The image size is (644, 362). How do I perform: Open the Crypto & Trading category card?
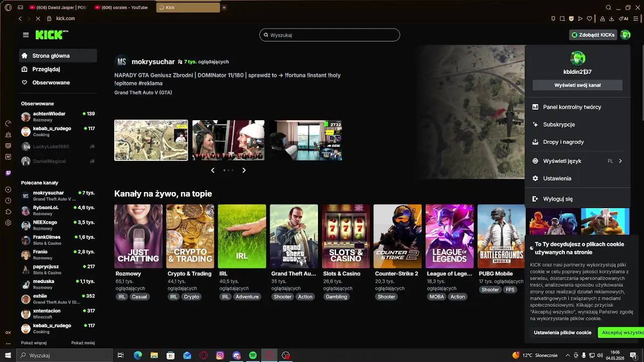point(190,236)
